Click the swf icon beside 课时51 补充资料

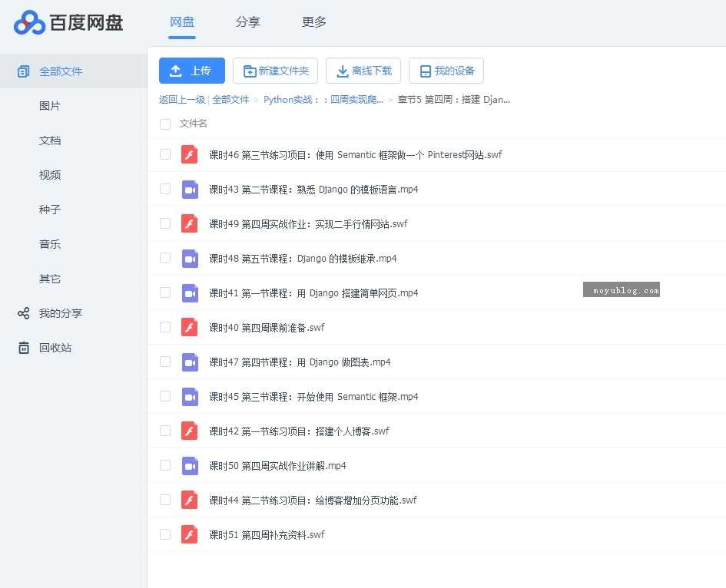pyautogui.click(x=190, y=534)
